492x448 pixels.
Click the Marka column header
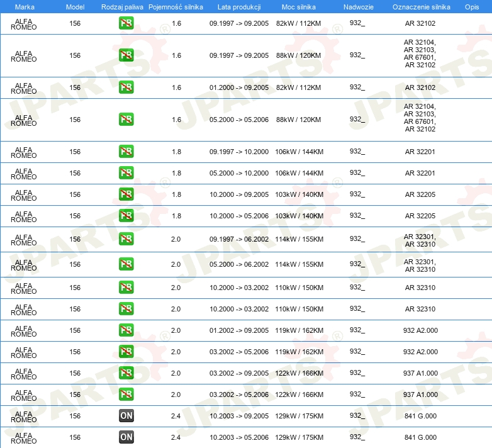(25, 7)
